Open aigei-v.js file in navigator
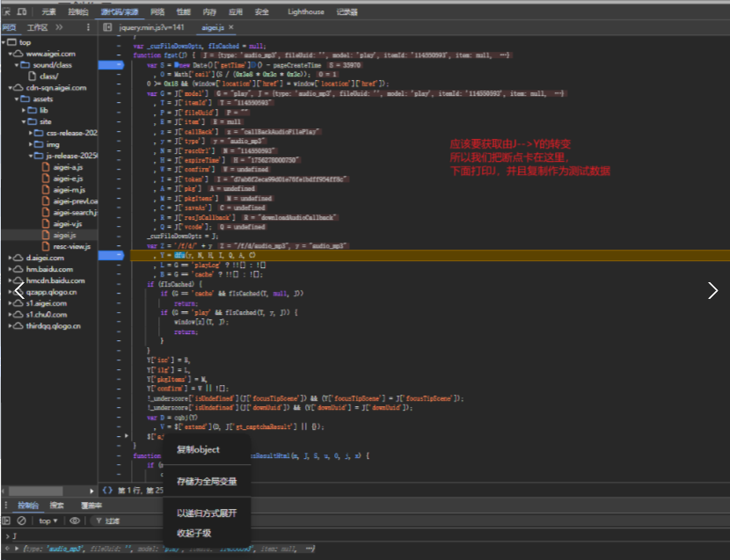The height and width of the screenshot is (560, 730). [68, 223]
